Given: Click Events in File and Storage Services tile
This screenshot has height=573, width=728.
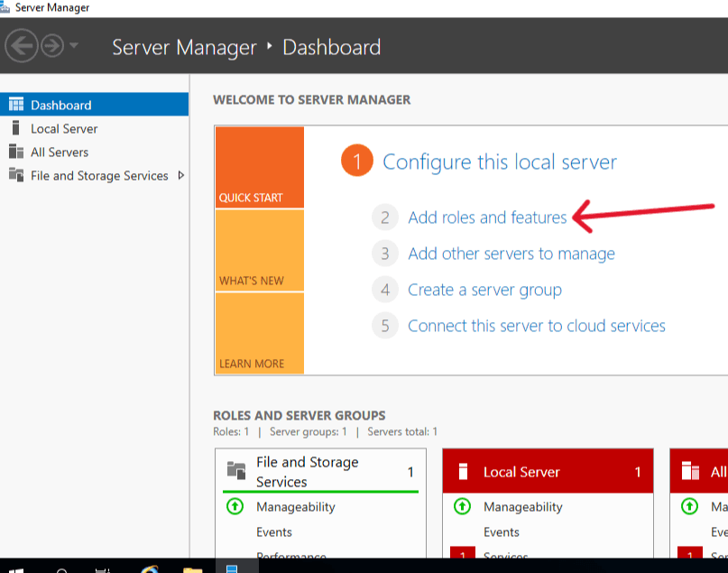Looking at the screenshot, I should point(274,532).
